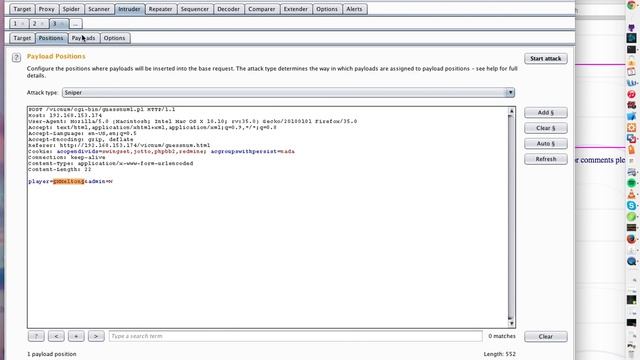Open Firefox from the dock

[631, 239]
